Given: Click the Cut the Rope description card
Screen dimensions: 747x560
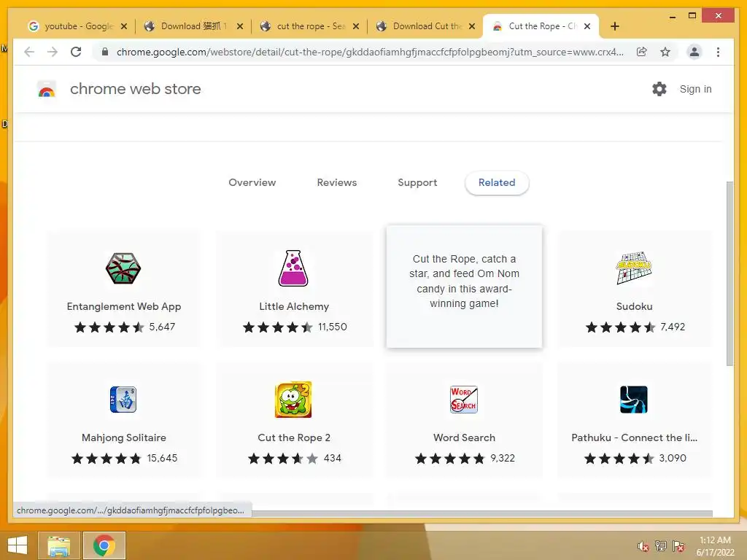Looking at the screenshot, I should coord(464,286).
